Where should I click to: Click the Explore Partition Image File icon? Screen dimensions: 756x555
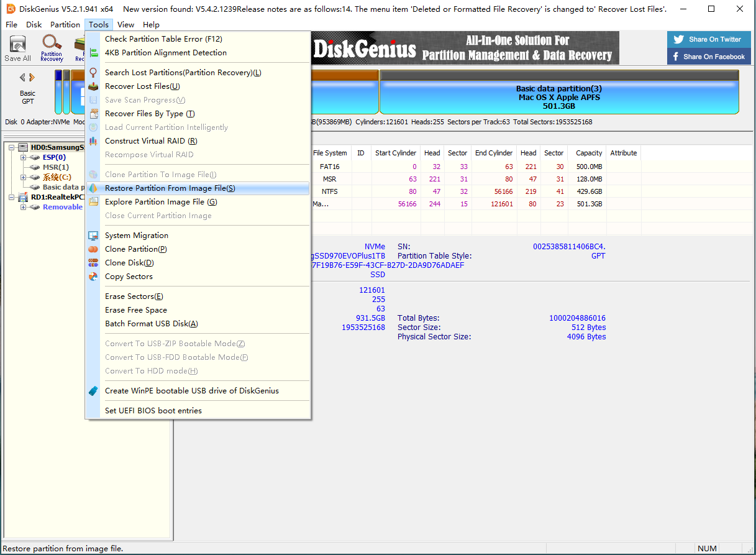click(x=93, y=202)
